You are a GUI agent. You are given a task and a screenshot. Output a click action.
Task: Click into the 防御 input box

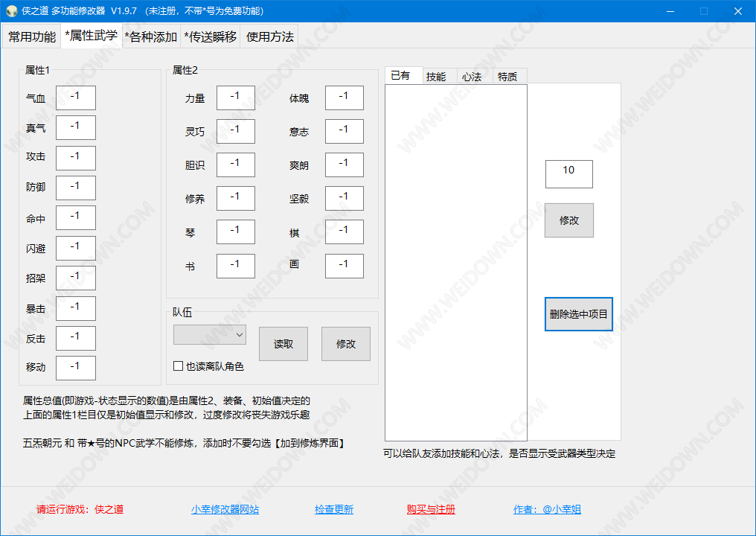click(76, 188)
